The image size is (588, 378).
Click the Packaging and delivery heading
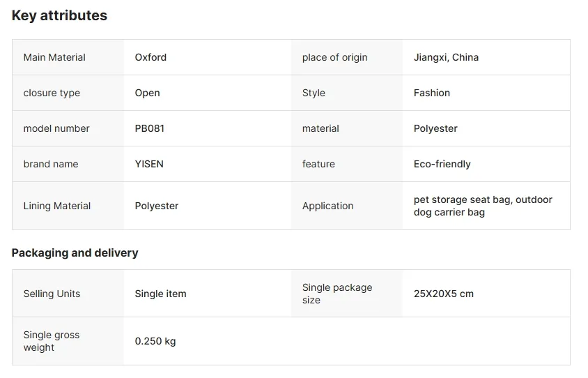tap(75, 252)
